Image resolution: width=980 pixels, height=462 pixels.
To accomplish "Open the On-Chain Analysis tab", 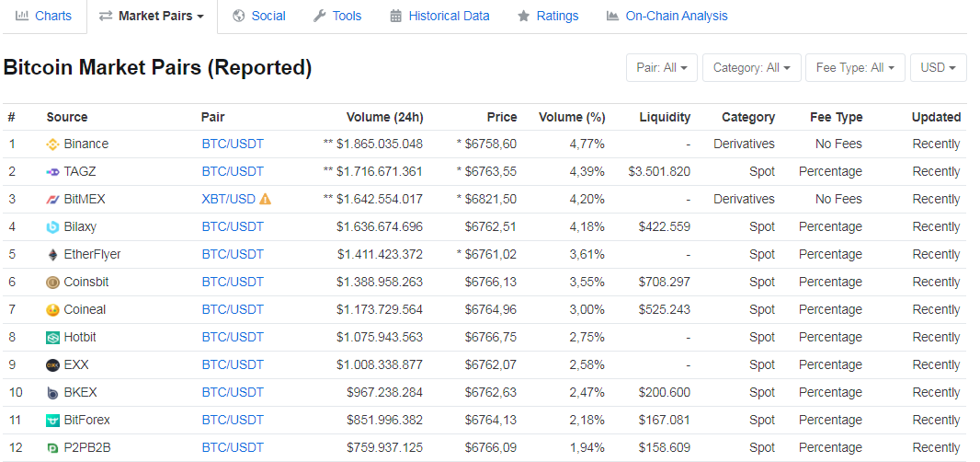I will [667, 16].
